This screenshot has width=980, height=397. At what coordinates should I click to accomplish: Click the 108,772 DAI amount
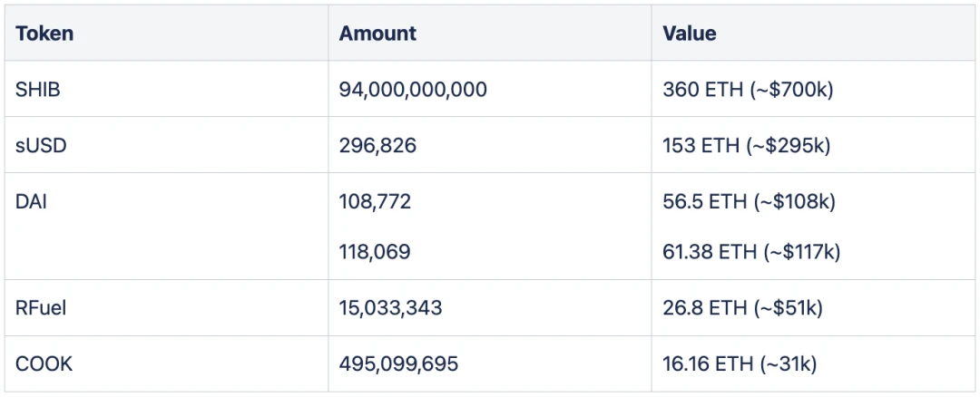tap(375, 202)
